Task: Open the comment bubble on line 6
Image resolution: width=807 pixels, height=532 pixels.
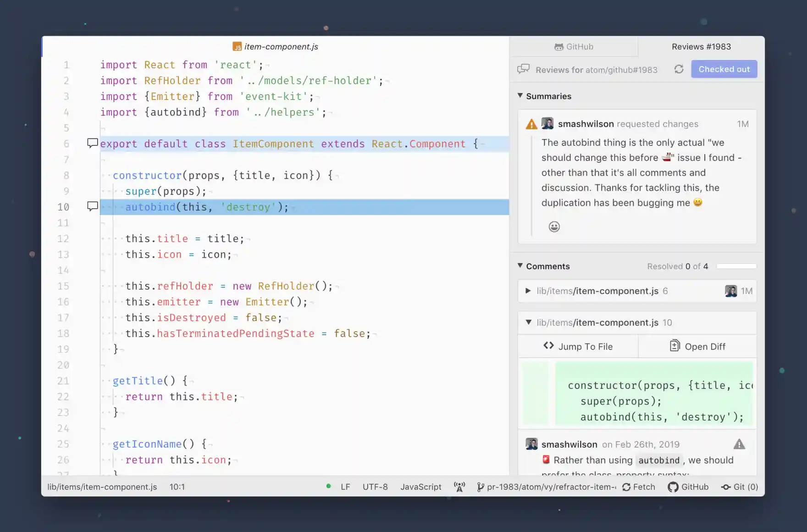Action: (92, 144)
